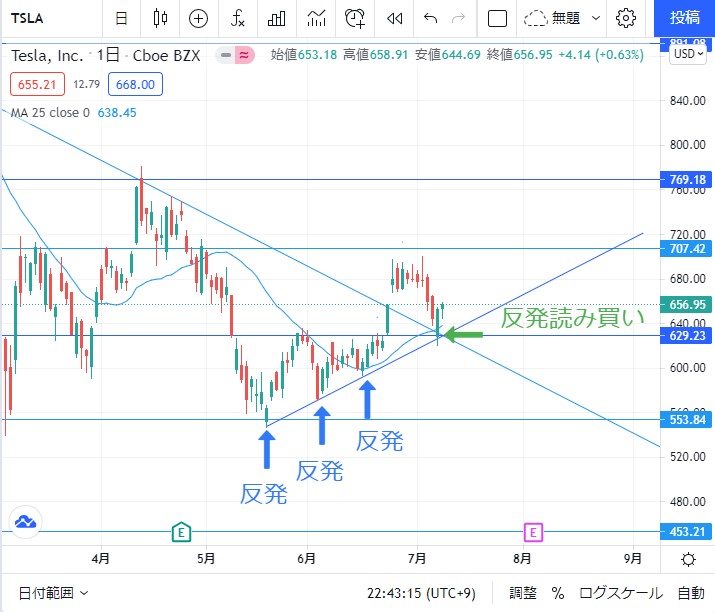715x612 pixels.
Task: Open chart settings via the top gear icon
Action: pyautogui.click(x=626, y=18)
